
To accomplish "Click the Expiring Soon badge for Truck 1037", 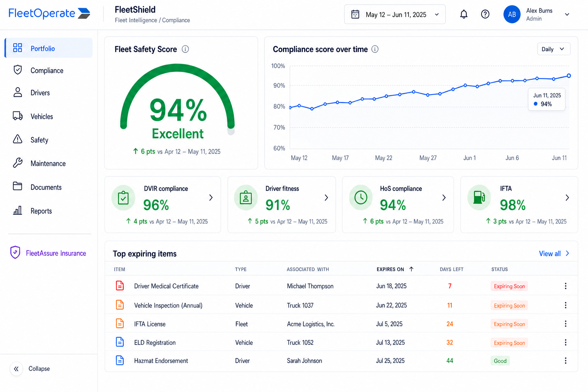I will (x=509, y=305).
